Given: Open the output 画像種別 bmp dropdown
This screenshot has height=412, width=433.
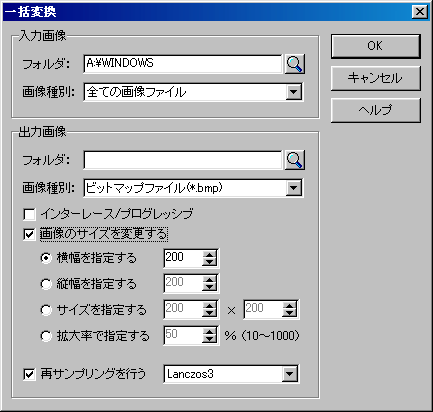Looking at the screenshot, I should [294, 188].
